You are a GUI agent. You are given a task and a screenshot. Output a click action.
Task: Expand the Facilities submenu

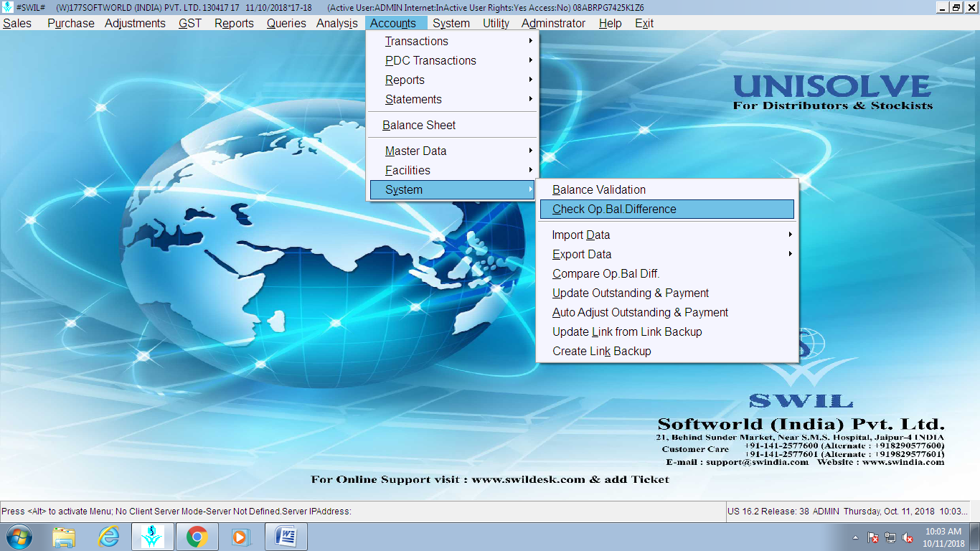(452, 170)
